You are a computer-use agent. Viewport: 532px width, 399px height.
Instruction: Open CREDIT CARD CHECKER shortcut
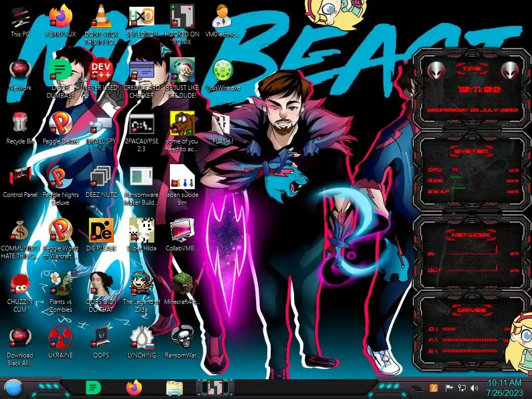[142, 78]
